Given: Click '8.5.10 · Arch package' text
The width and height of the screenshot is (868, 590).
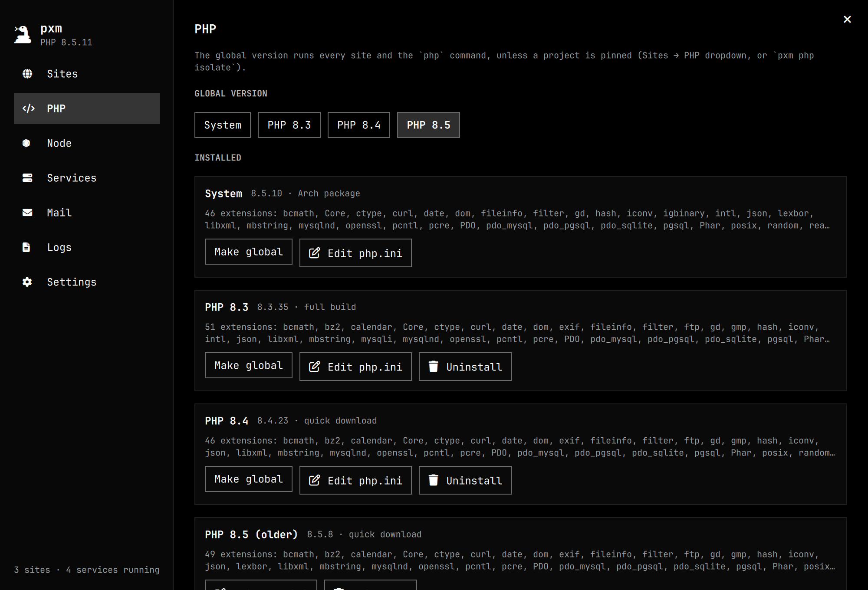Looking at the screenshot, I should 306,193.
